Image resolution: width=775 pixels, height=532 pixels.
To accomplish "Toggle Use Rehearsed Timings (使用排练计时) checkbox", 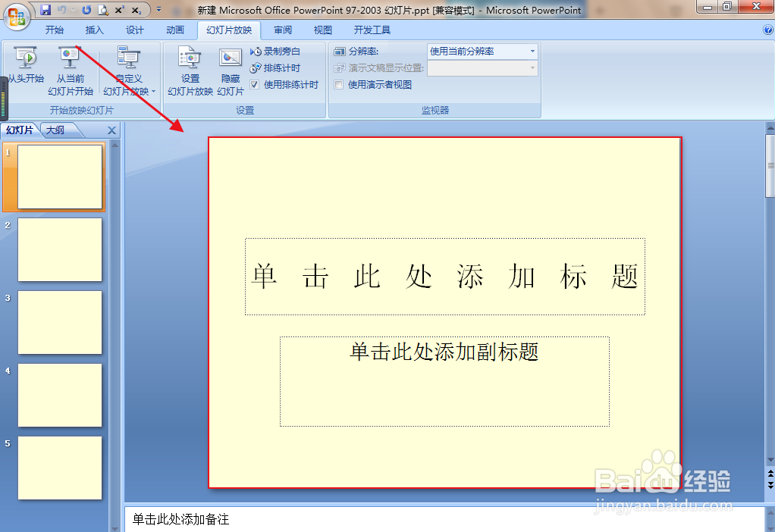I will tap(255, 84).
